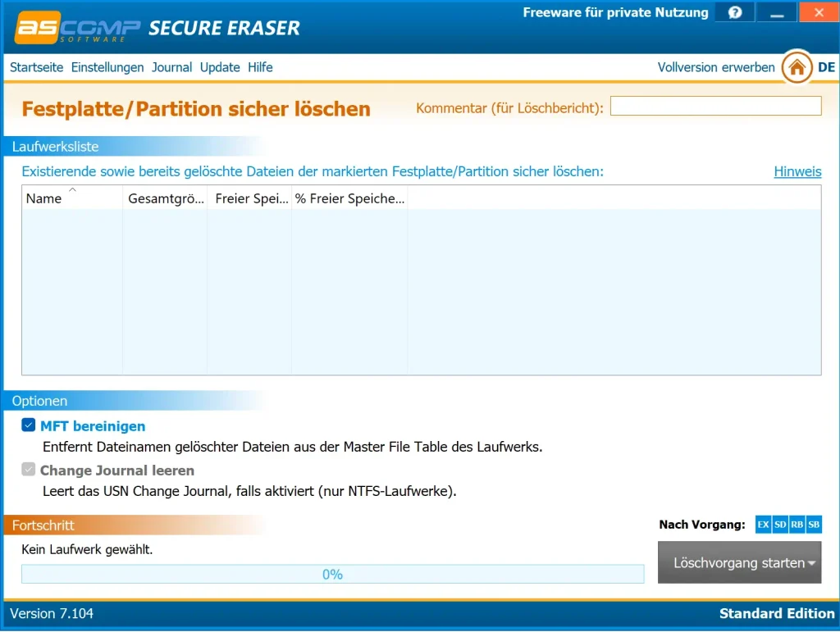Open the Einstellungen menu

(x=107, y=67)
